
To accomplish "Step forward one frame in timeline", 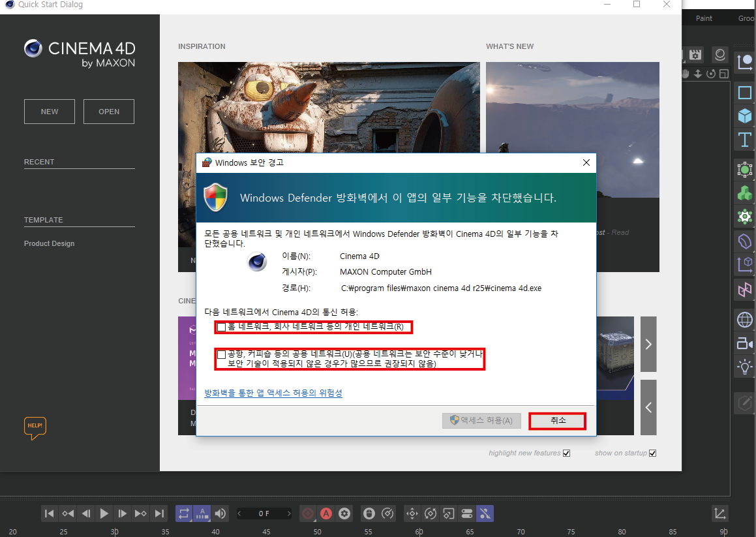I will pyautogui.click(x=123, y=514).
